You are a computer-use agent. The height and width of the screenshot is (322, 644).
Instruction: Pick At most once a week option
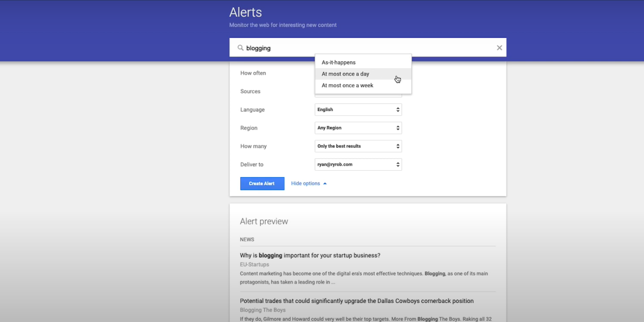(x=347, y=85)
